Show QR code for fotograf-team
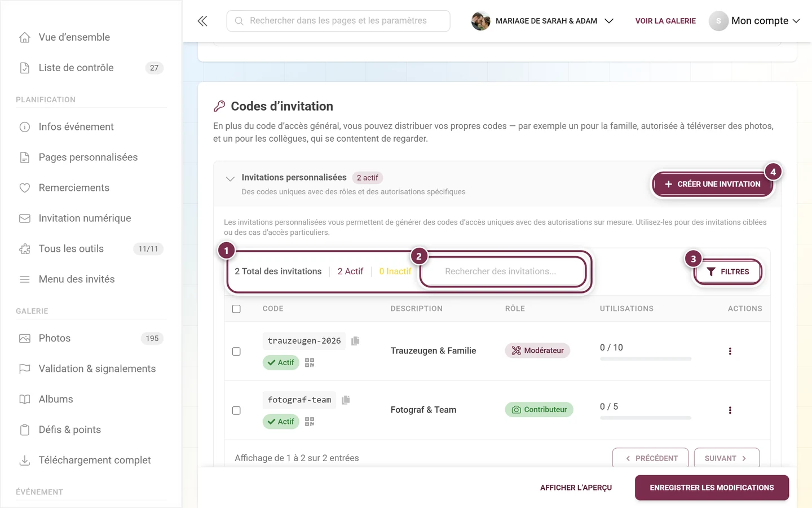 tap(310, 422)
